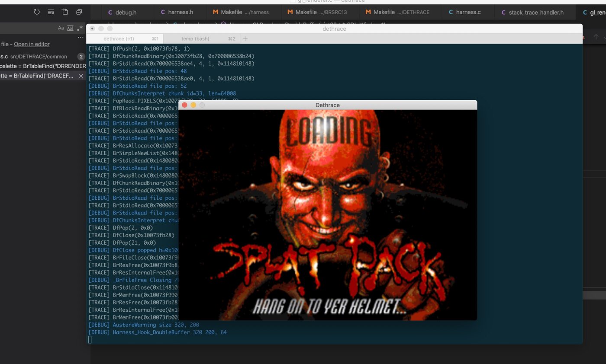606x364 pixels.
Task: Click the terminal cursor prompt line
Action: click(x=90, y=340)
